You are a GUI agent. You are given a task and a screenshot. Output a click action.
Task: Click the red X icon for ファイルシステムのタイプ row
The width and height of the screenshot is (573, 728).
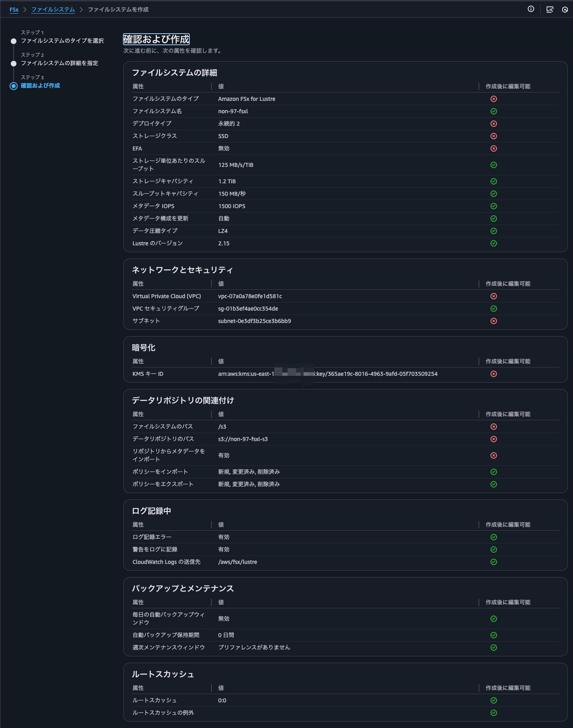(494, 99)
